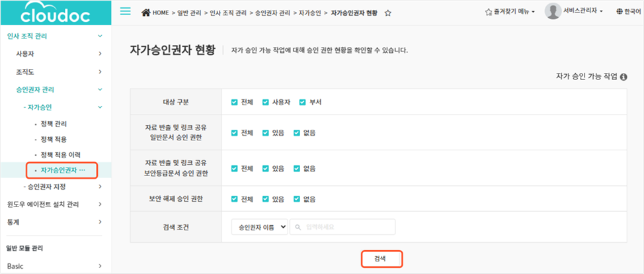Click the user avatar icon
Viewport: 644px width, 274px height.
(553, 11)
